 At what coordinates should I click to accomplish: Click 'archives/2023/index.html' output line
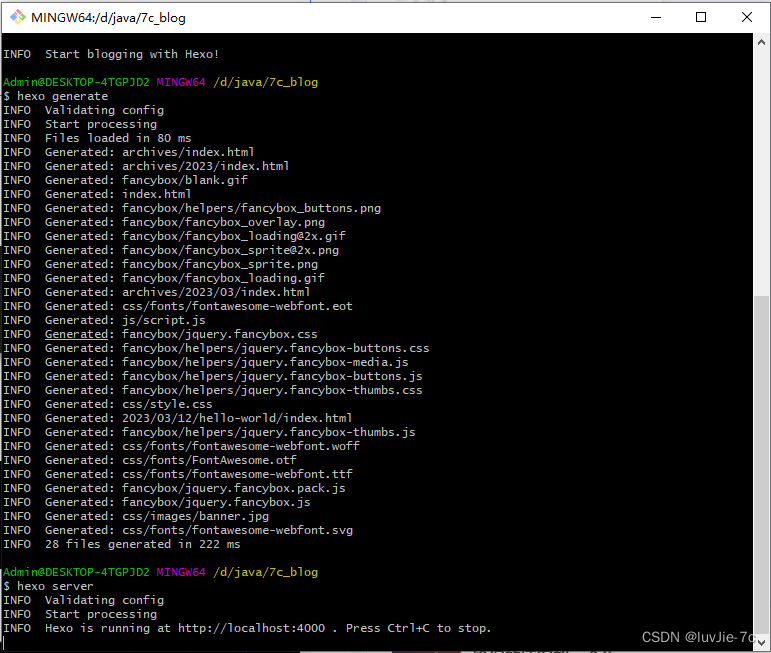(146, 166)
